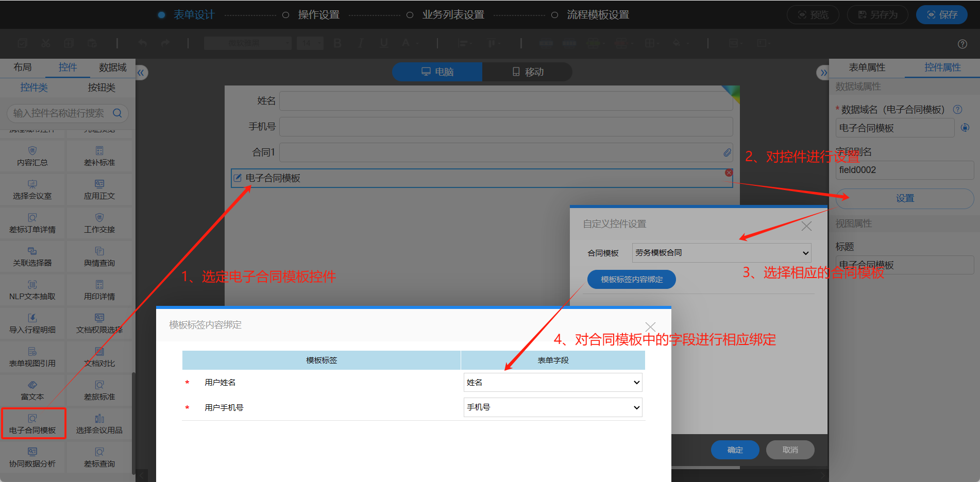Add the 舆情查询 control
Viewport: 980px width, 482px height.
[x=99, y=257]
